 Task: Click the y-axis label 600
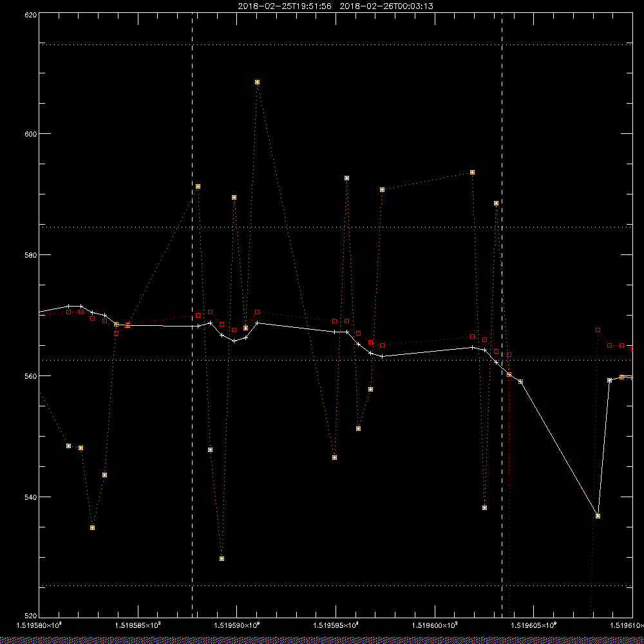tap(31, 134)
